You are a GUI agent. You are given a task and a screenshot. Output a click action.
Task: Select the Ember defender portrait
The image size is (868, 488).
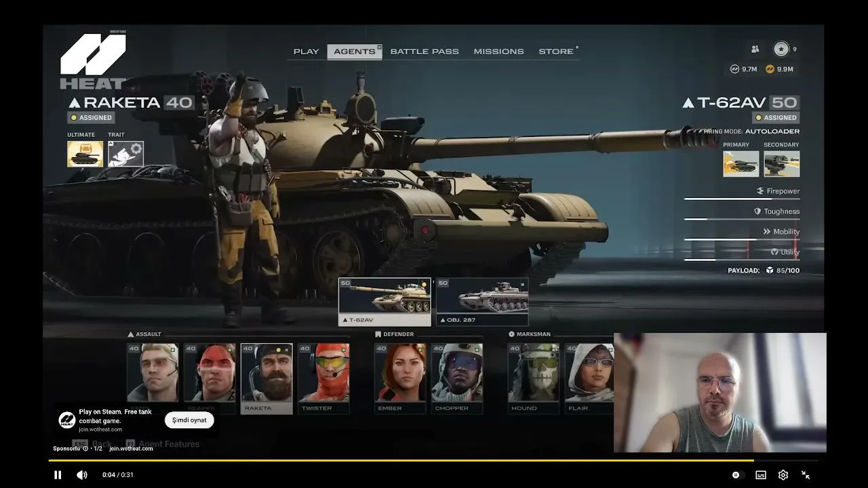coord(401,378)
